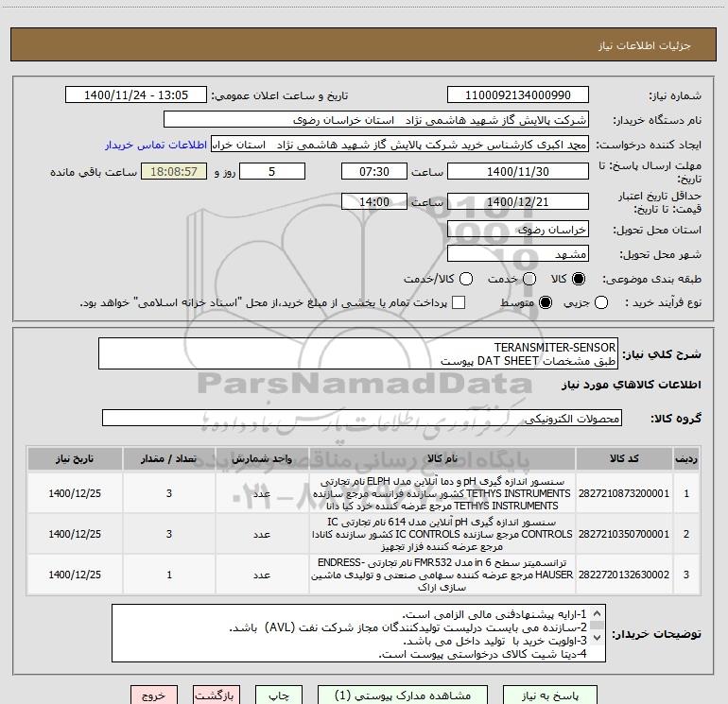Click the ردیف column header

[x=686, y=458]
